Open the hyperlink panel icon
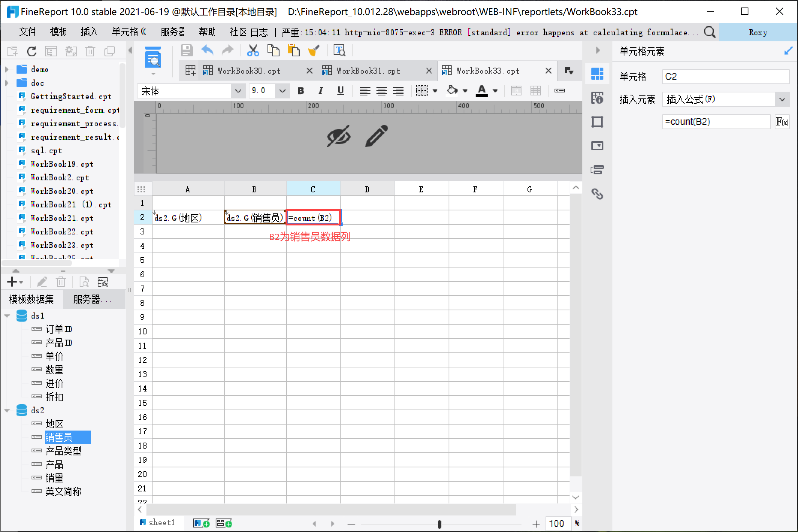Screen dimensions: 798x532 tap(597, 194)
